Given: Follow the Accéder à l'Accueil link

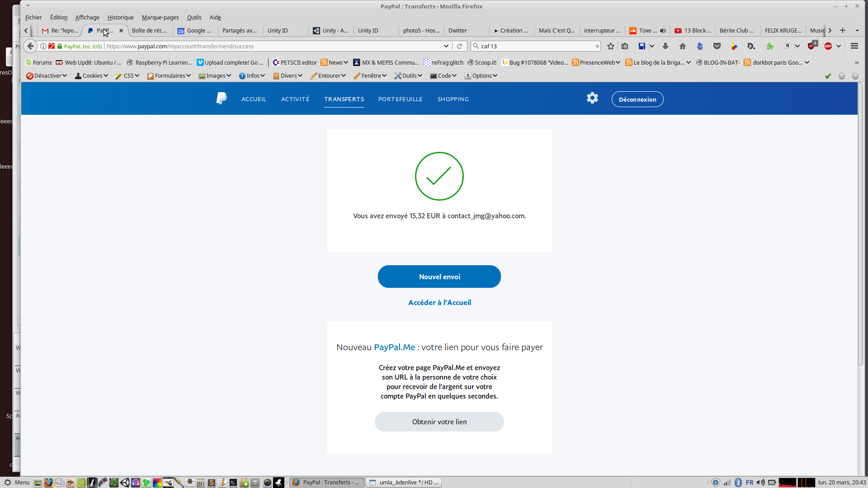Looking at the screenshot, I should [x=439, y=302].
